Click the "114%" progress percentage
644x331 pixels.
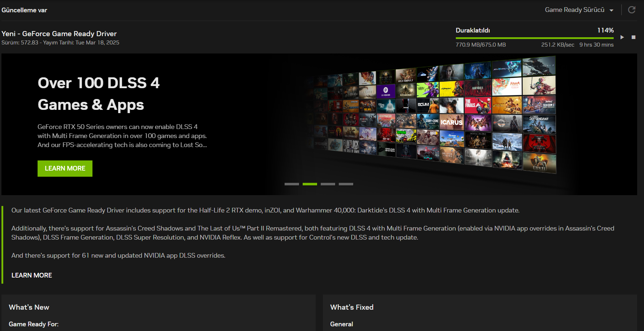coord(605,30)
